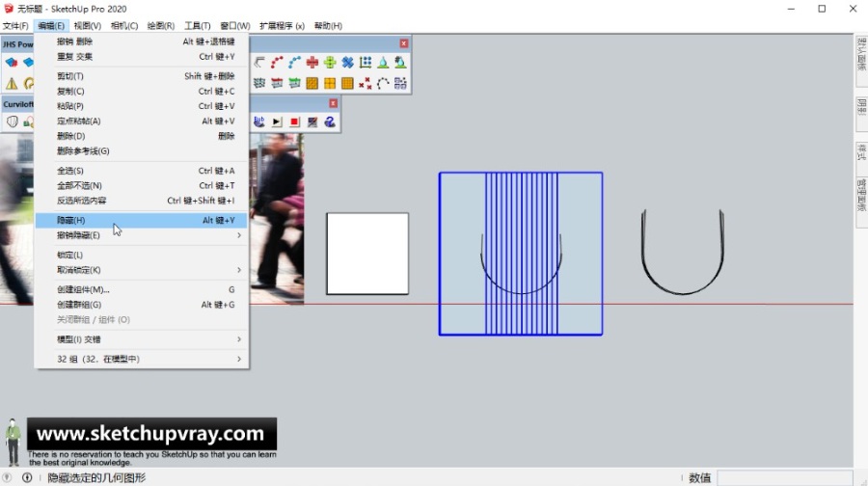This screenshot has height=486, width=868.
Task: Click the standalone black U-shaped curve
Action: (683, 252)
